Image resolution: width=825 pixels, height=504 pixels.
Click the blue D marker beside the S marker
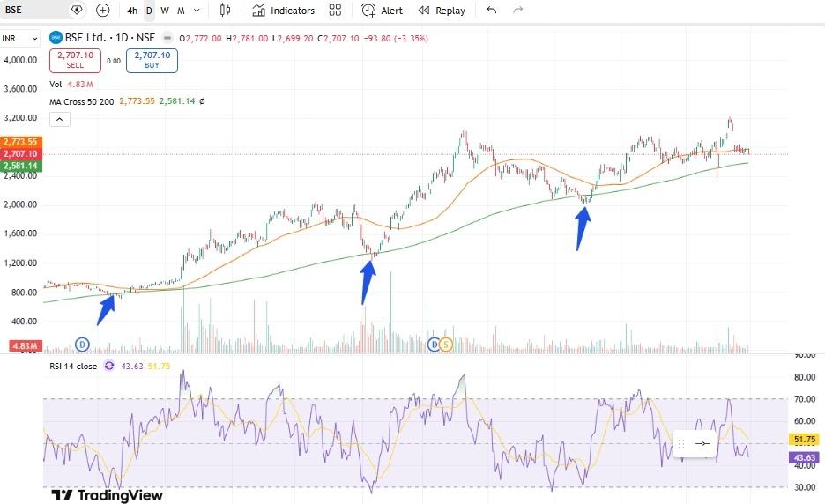pyautogui.click(x=434, y=345)
